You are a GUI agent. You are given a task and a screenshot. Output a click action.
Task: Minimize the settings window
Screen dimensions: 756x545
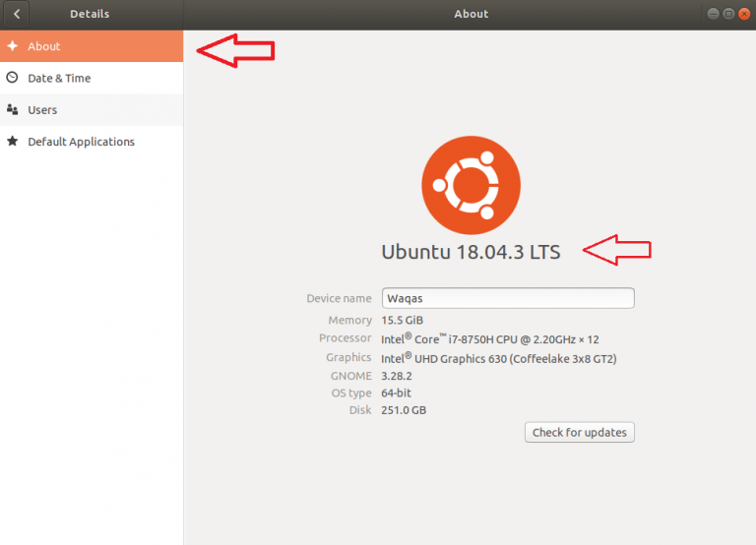click(x=713, y=14)
